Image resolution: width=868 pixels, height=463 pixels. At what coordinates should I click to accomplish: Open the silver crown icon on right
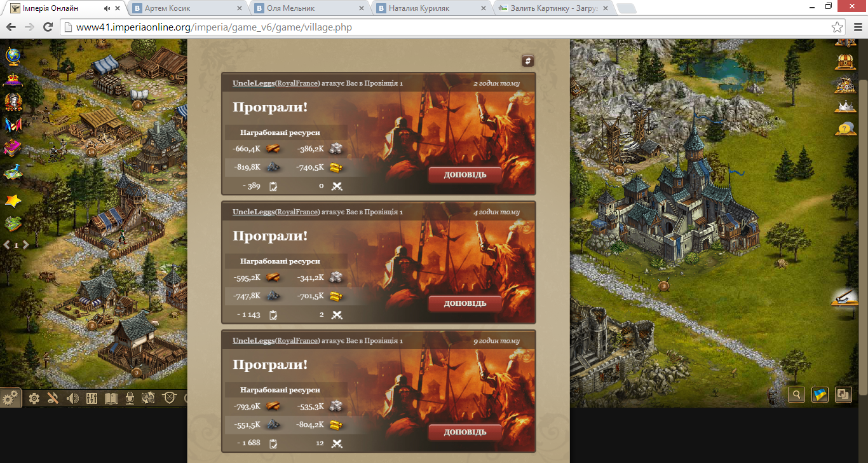844,106
